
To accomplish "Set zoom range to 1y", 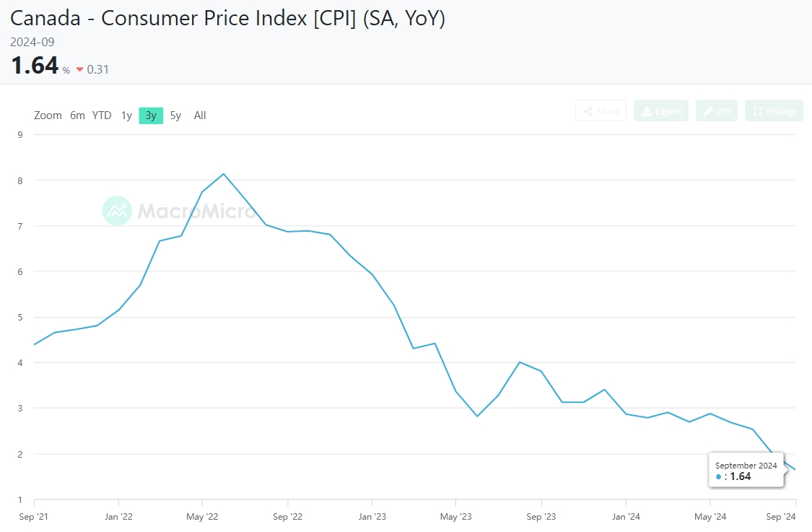I will click(126, 115).
